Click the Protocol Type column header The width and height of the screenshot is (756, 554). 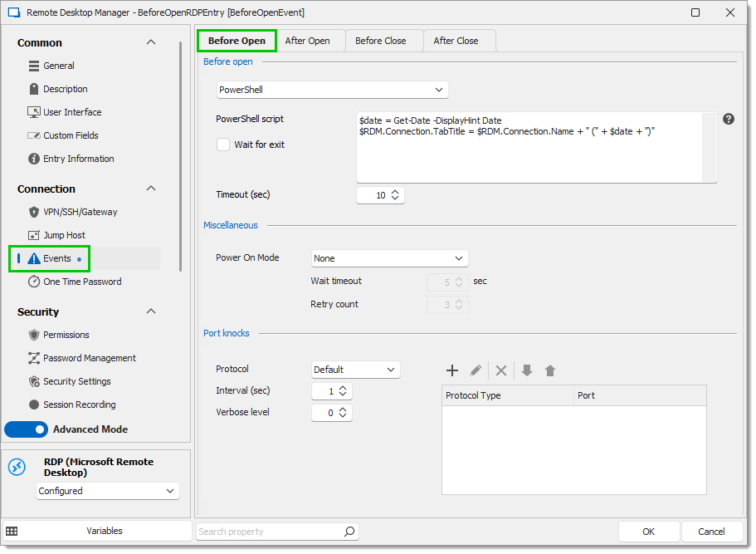[508, 395]
